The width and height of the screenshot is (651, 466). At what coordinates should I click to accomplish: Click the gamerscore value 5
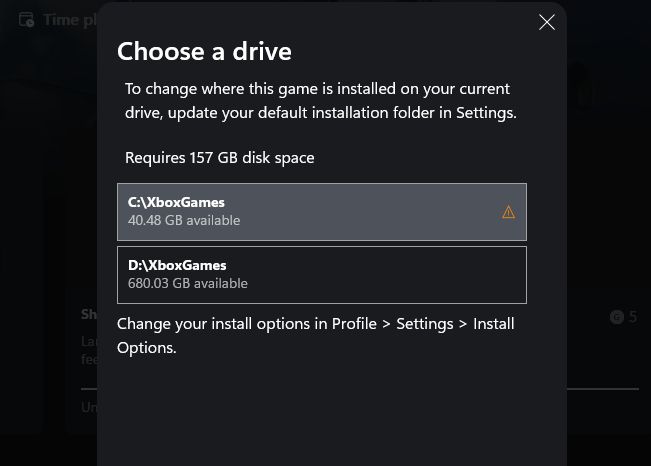pyautogui.click(x=632, y=317)
